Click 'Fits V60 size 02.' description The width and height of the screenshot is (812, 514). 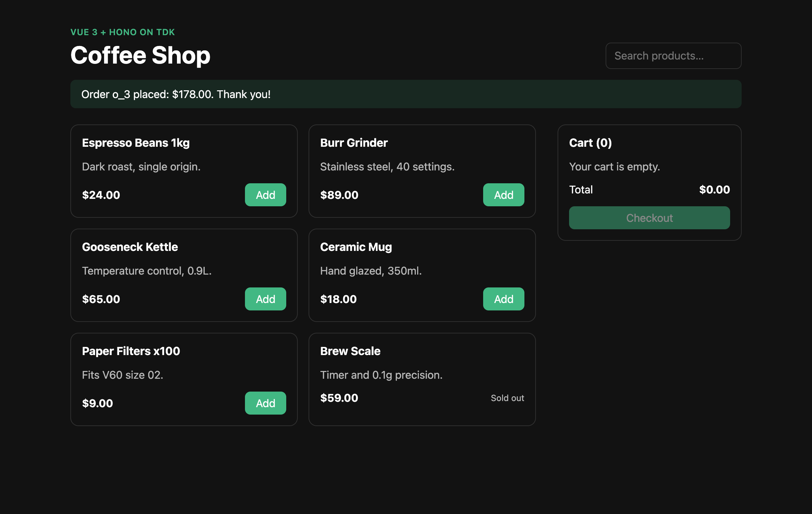[122, 375]
